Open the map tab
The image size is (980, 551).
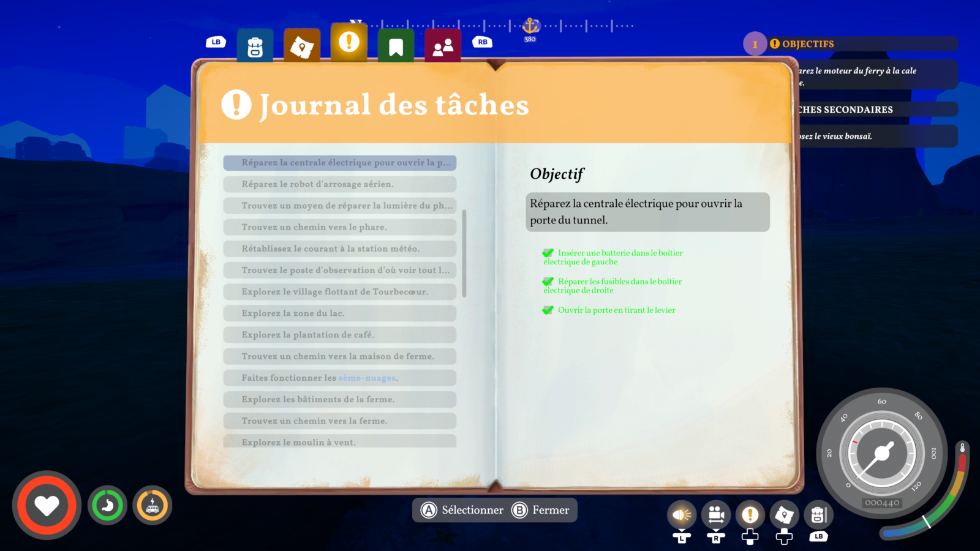pos(302,46)
